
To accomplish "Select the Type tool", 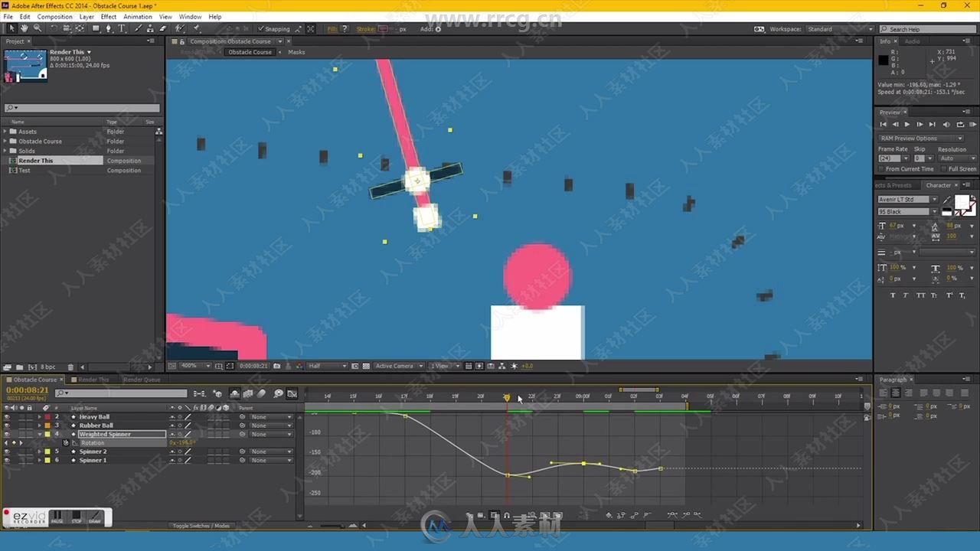I will click(122, 28).
